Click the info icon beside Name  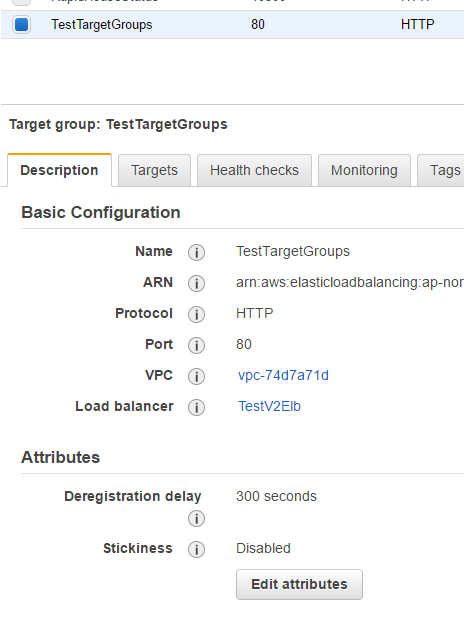(x=196, y=252)
